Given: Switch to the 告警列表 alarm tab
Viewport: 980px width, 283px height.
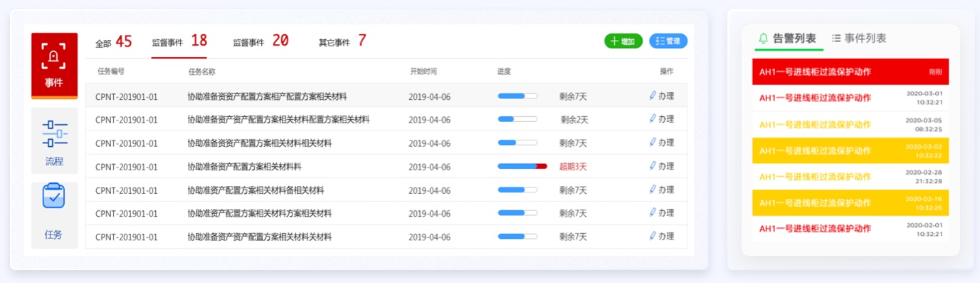Looking at the screenshot, I should (x=788, y=38).
